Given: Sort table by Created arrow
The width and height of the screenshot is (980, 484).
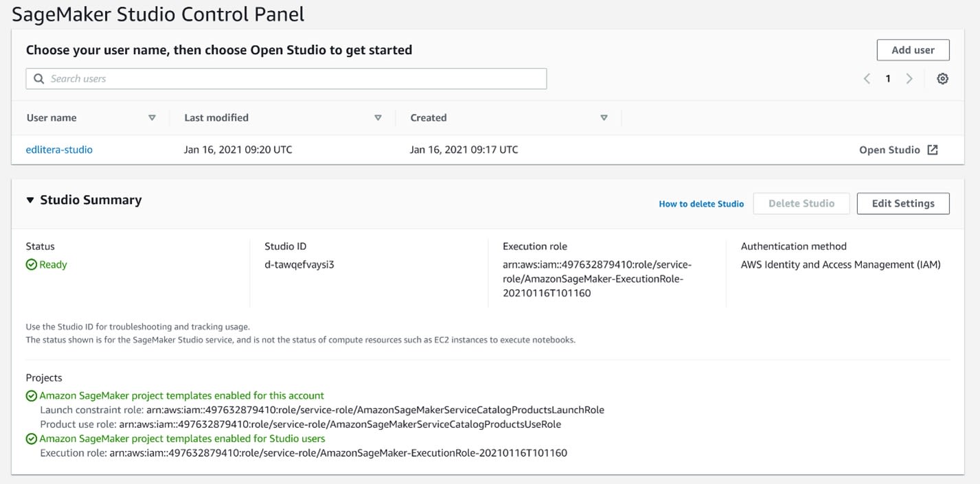Looking at the screenshot, I should point(604,118).
